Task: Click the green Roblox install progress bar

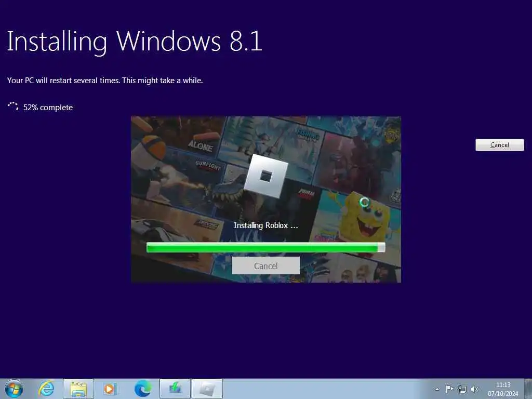Action: point(265,247)
